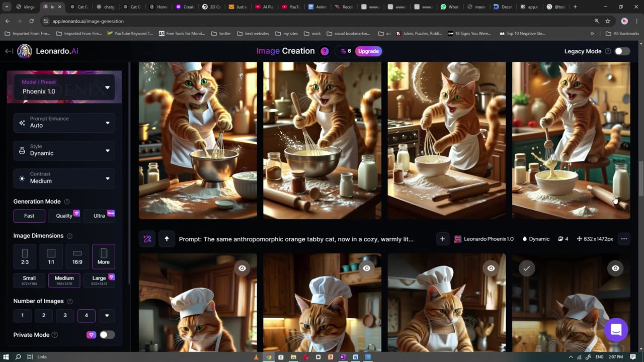Toggle Private Mode switch
The image size is (644, 362).
pos(107,335)
